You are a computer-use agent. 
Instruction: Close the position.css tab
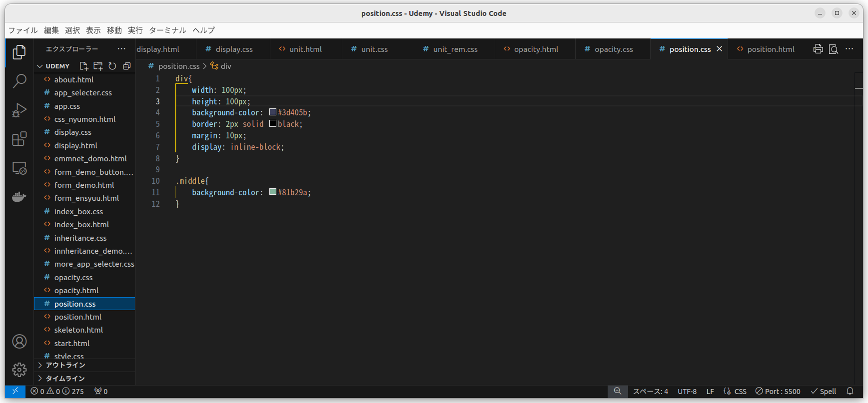click(719, 49)
